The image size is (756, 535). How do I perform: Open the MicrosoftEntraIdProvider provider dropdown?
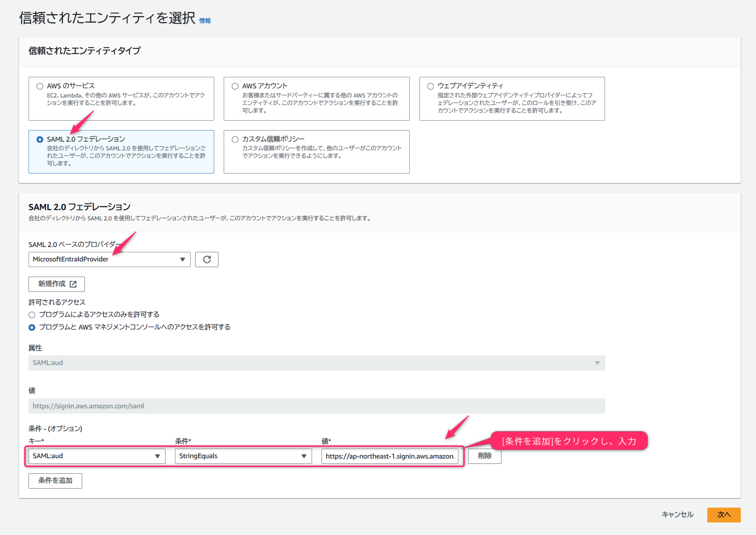pos(109,260)
